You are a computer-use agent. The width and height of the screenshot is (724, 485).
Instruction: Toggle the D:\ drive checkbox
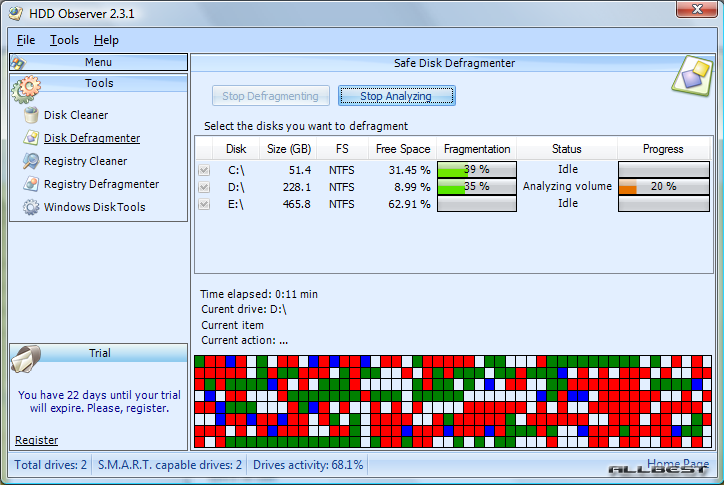click(204, 187)
